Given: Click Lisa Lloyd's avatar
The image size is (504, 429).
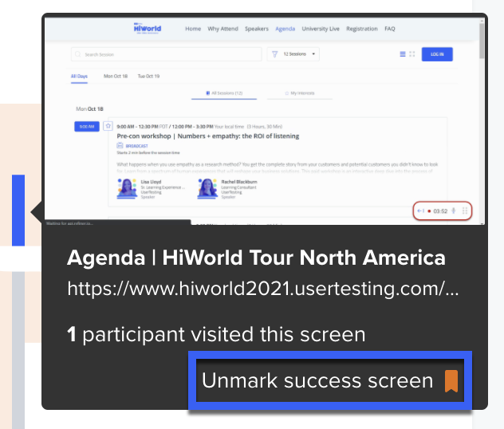Looking at the screenshot, I should [x=127, y=189].
